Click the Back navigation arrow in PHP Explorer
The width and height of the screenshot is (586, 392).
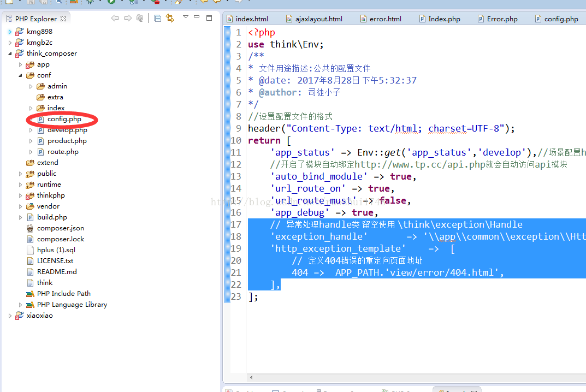pyautogui.click(x=115, y=18)
